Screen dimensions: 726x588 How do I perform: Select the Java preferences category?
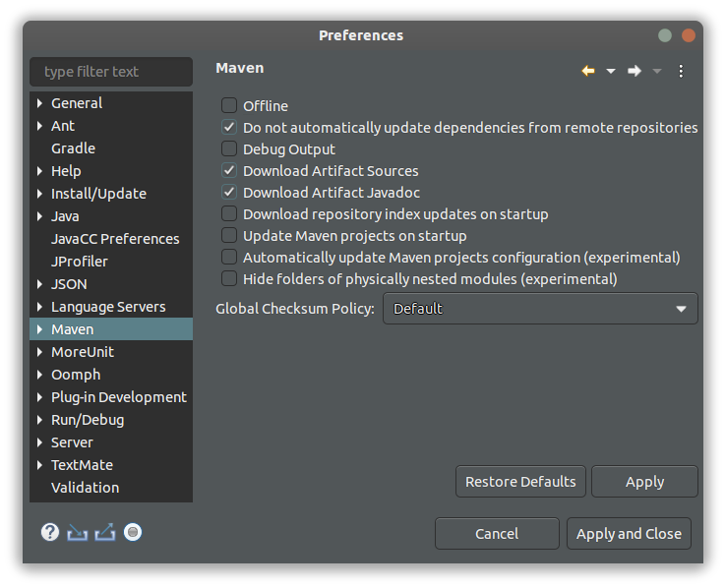click(x=65, y=216)
